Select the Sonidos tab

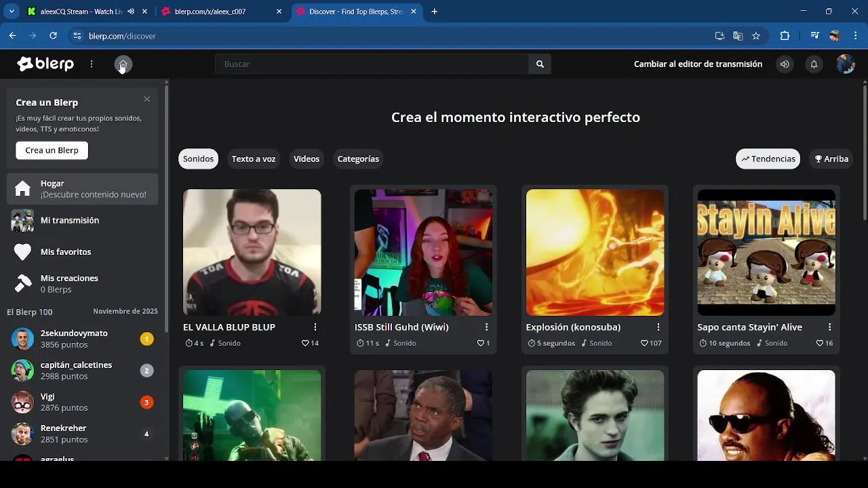(198, 159)
